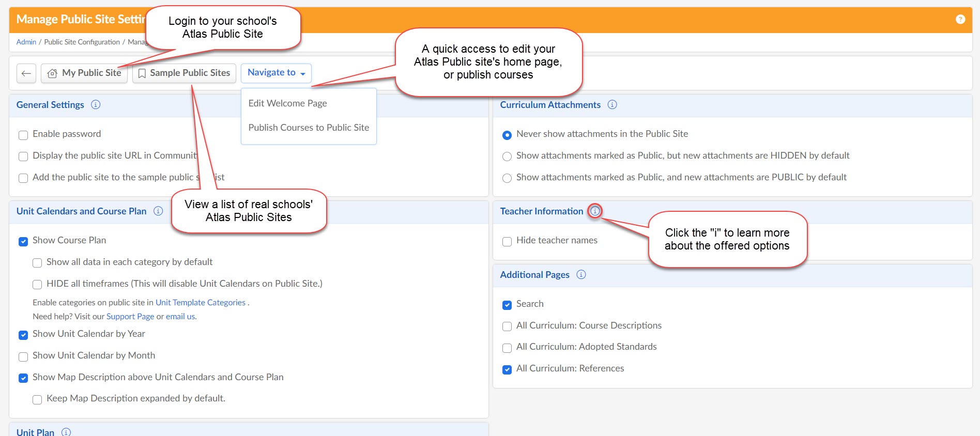Toggle Add public site to sample list
The image size is (980, 436).
23,178
